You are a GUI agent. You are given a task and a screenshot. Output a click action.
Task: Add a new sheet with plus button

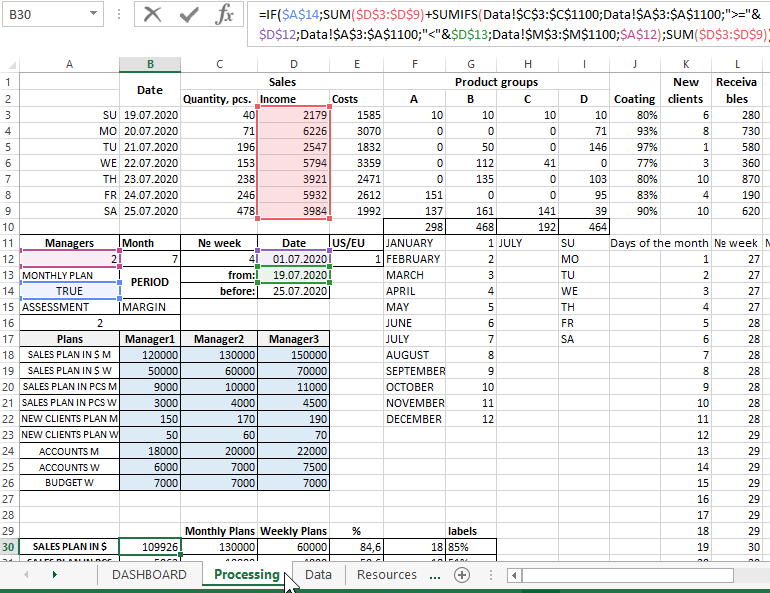(x=462, y=575)
